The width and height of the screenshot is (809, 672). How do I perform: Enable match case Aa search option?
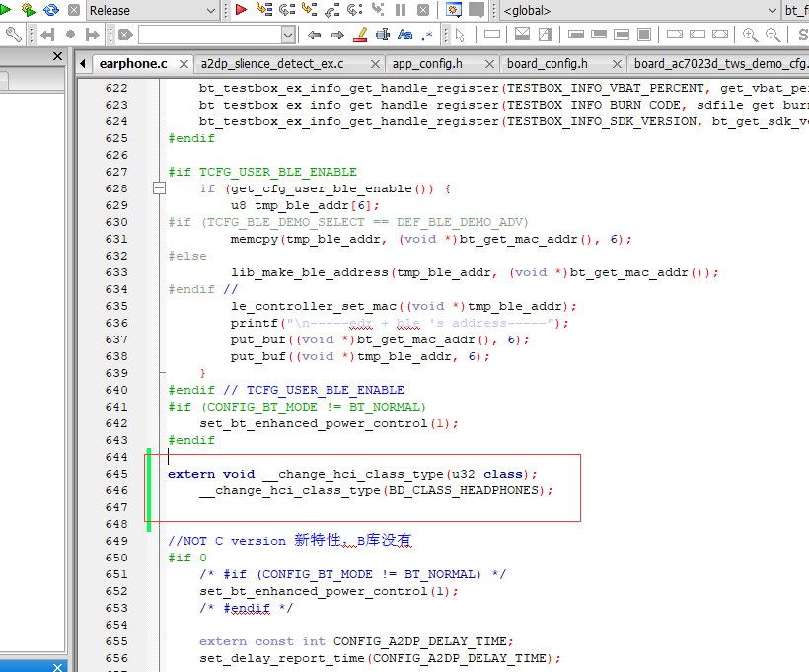click(405, 35)
